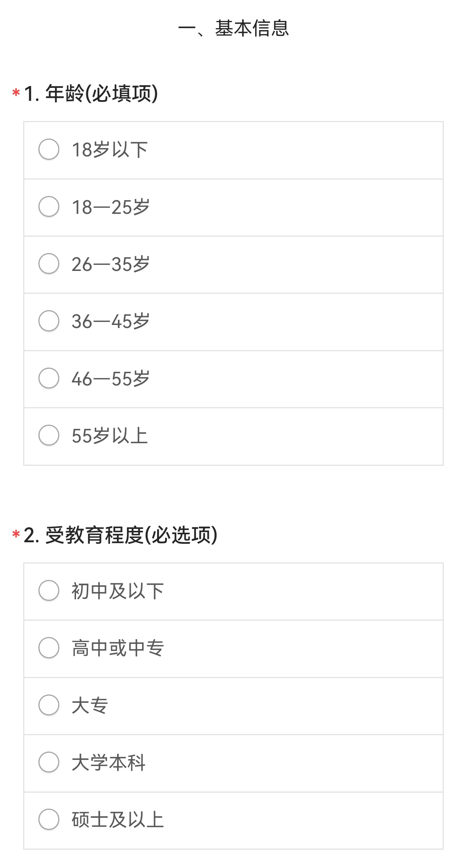Select the 18岁以下 radio button
The height and width of the screenshot is (868, 467).
[49, 149]
